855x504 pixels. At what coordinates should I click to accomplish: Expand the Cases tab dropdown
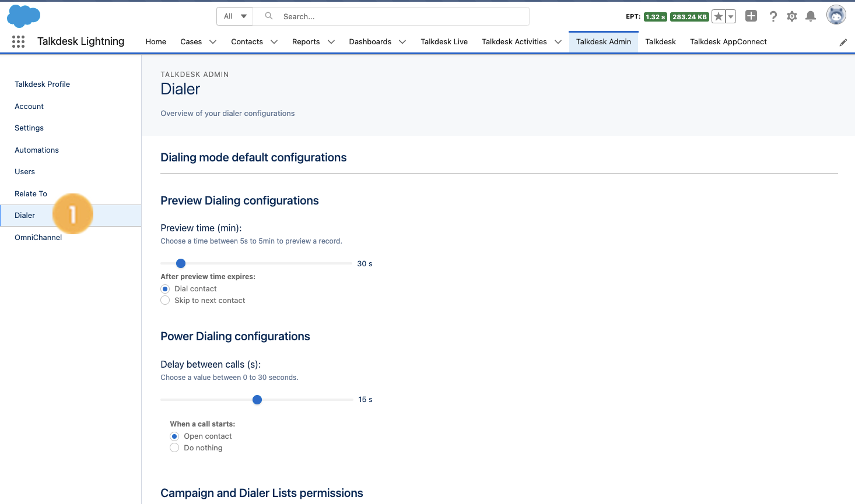[x=212, y=41]
